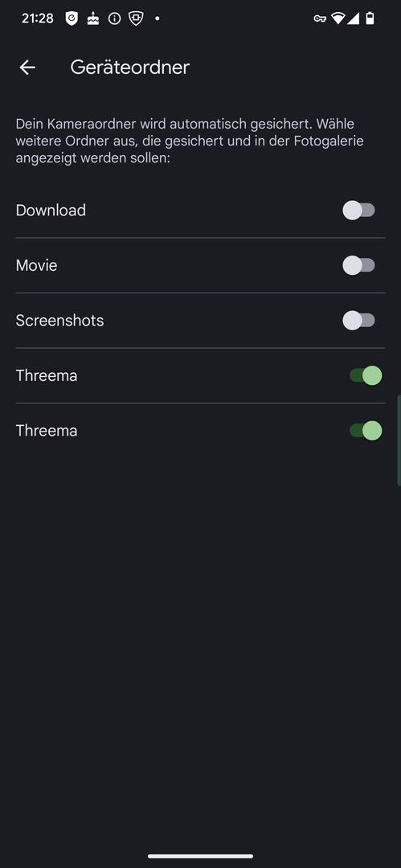Tap the VPN key status icon

coord(320,18)
